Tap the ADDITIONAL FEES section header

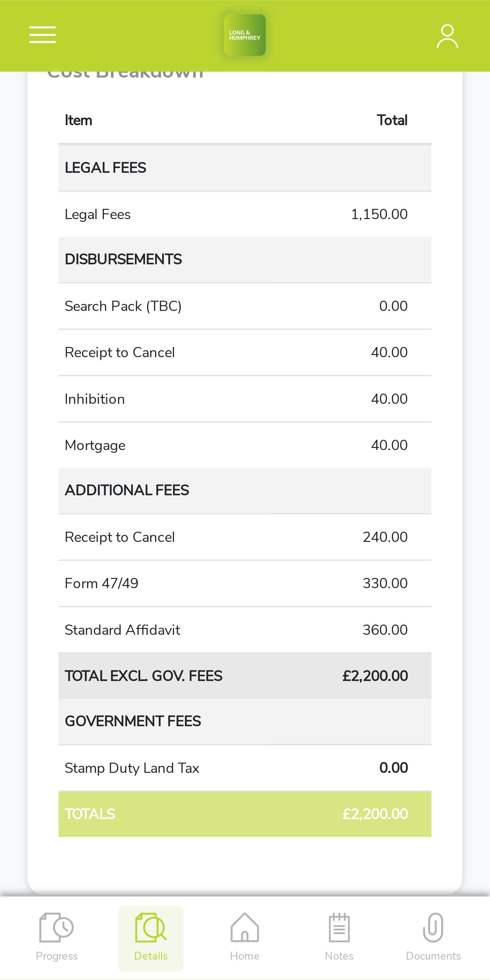pos(245,491)
